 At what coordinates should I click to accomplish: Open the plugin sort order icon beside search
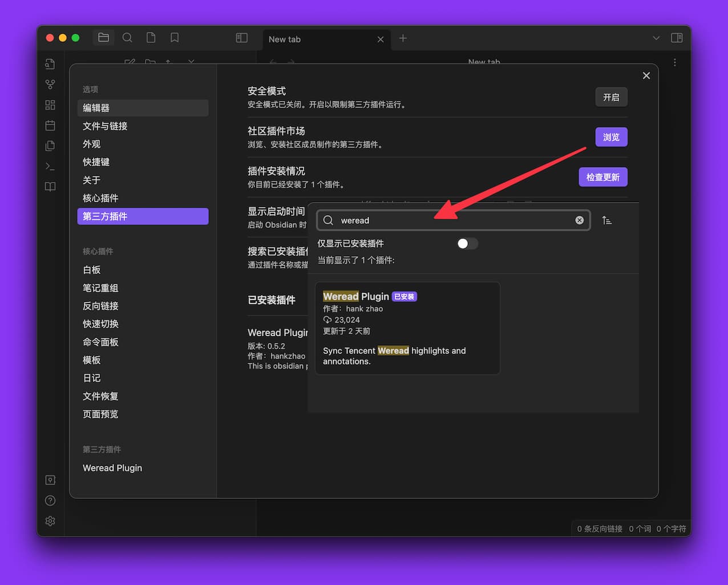coord(606,220)
